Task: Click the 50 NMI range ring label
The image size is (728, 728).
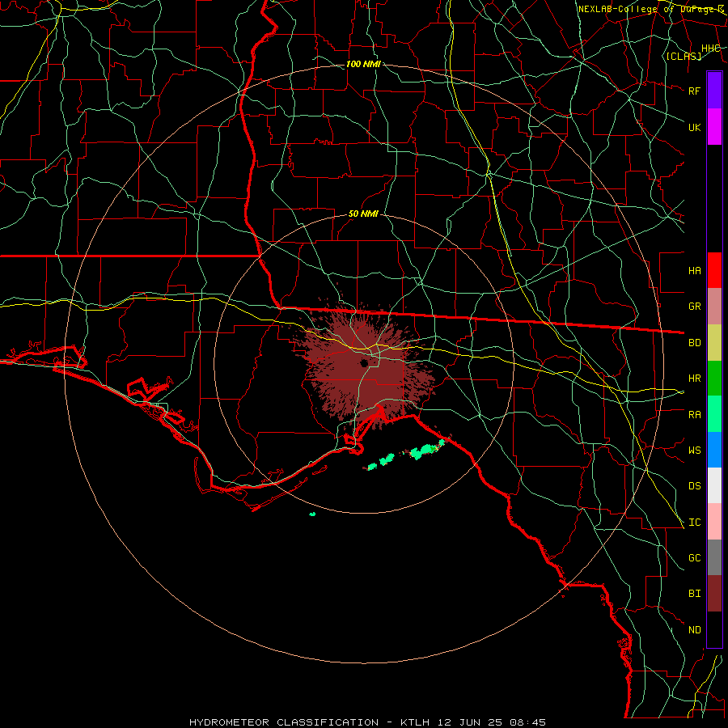Action: tap(363, 214)
